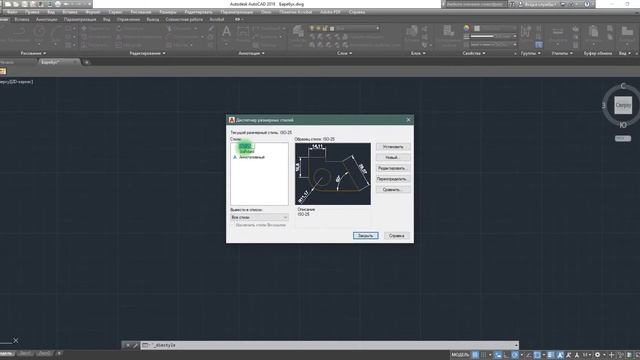640x360 pixels.
Task: Close the dialog with the Закрыть button
Action: (x=365, y=236)
